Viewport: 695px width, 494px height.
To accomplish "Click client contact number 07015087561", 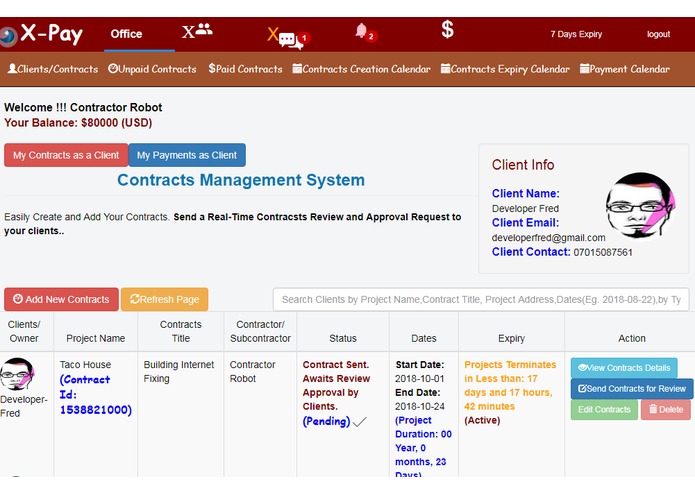I will tap(603, 252).
